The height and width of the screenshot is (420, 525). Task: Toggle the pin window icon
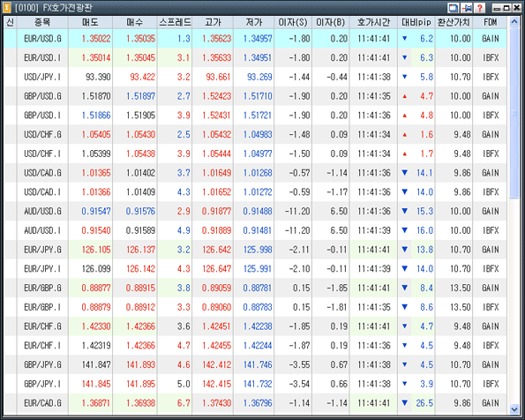[467, 8]
